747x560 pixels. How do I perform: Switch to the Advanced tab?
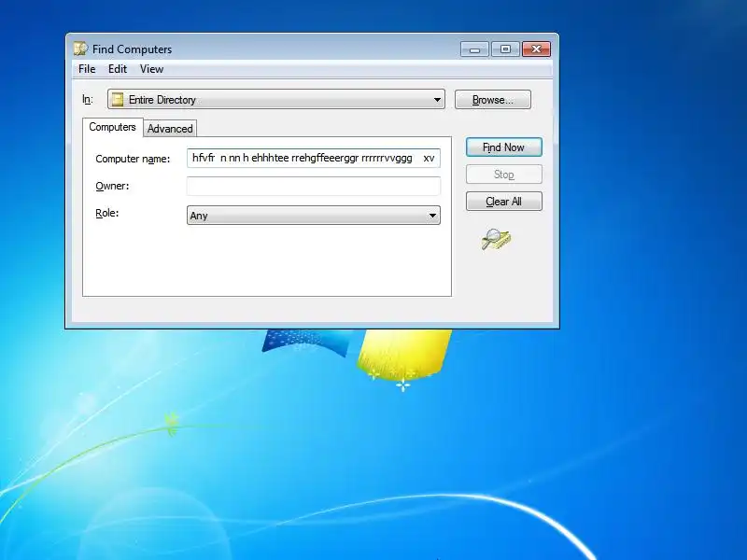170,129
